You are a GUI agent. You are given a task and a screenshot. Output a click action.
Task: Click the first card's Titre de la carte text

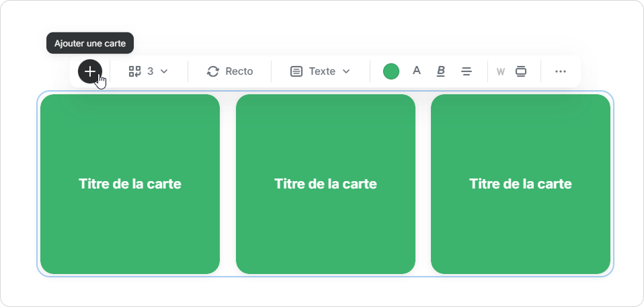pos(130,184)
